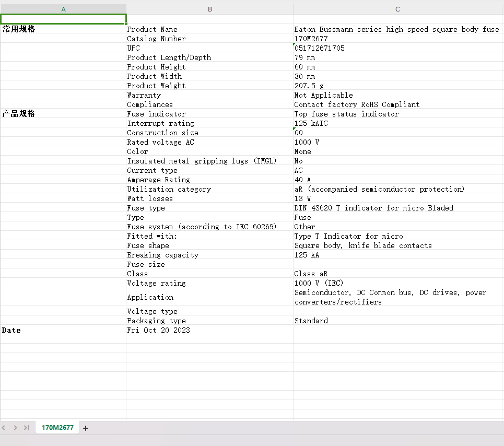Viewport: 504px width, 446px height.
Task: Select the 'Compliances' cell
Action: [x=209, y=104]
